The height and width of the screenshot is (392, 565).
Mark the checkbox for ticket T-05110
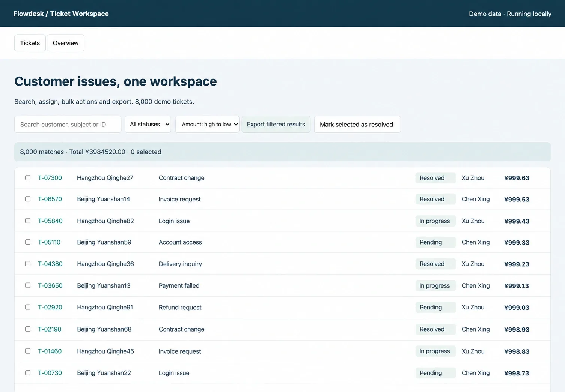pos(28,242)
